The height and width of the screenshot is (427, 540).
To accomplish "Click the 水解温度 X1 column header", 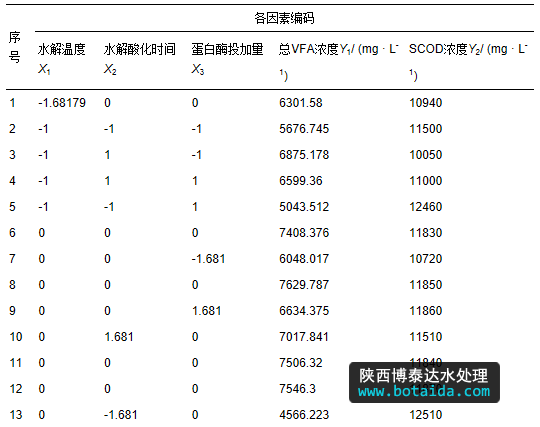I will coord(62,59).
